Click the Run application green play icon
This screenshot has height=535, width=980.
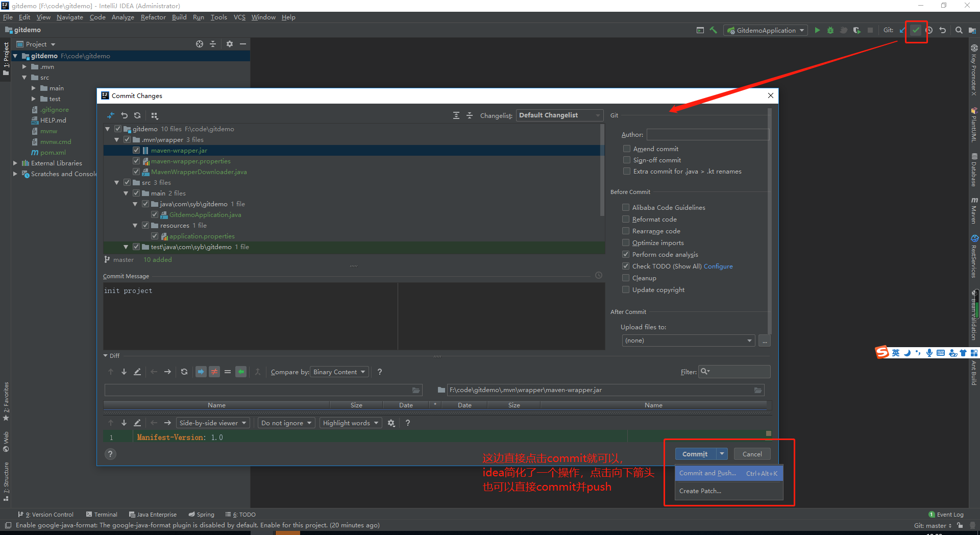817,30
